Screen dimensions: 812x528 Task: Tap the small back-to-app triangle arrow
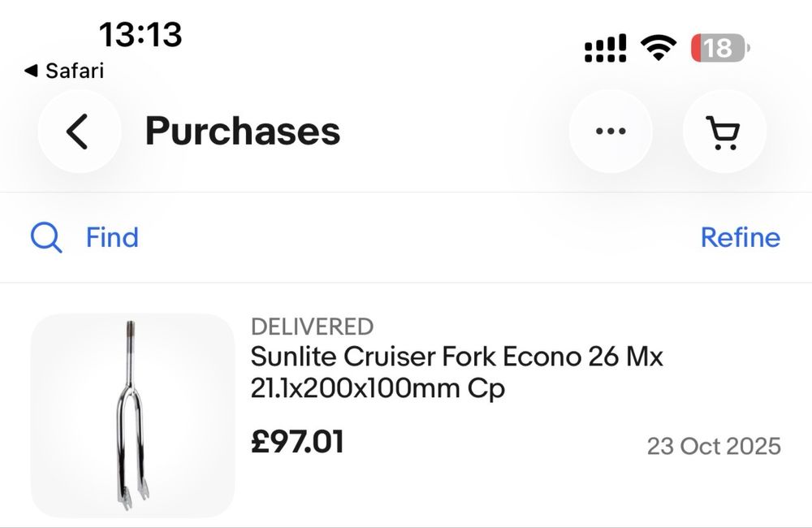[31, 71]
